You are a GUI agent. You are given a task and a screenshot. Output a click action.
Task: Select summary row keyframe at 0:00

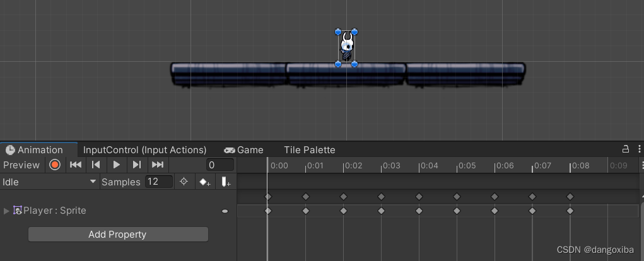coord(268,197)
